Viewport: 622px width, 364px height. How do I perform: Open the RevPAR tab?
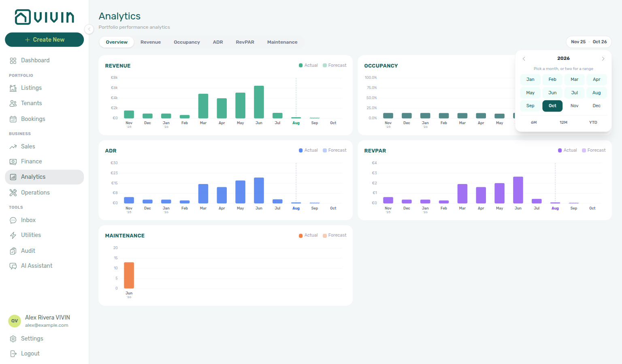tap(245, 42)
